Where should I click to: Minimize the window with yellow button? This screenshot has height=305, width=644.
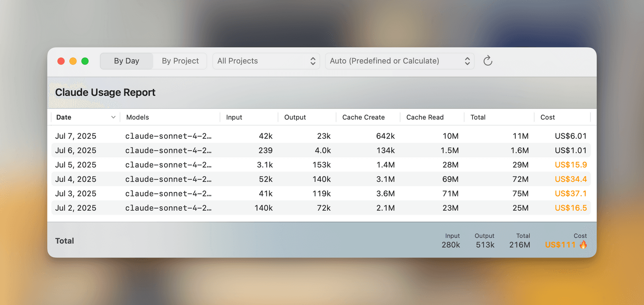[73, 61]
